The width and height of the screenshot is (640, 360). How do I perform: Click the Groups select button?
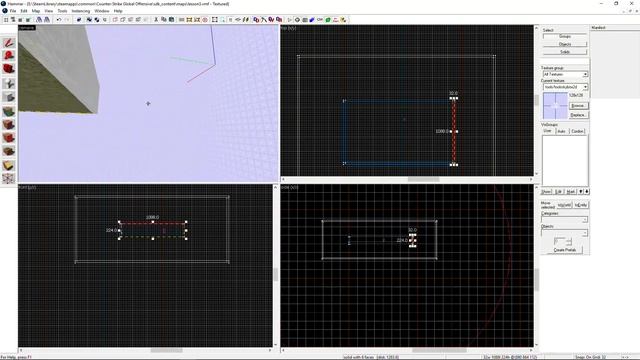[565, 36]
